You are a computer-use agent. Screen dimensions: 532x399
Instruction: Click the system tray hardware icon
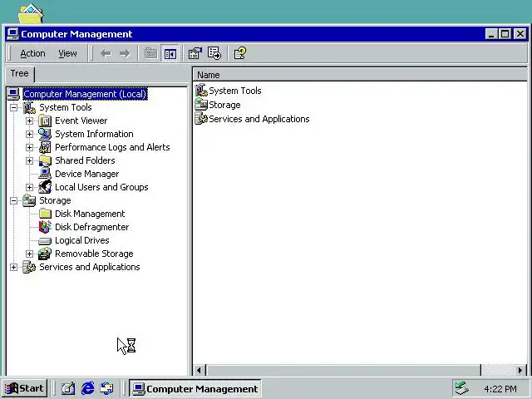462,388
